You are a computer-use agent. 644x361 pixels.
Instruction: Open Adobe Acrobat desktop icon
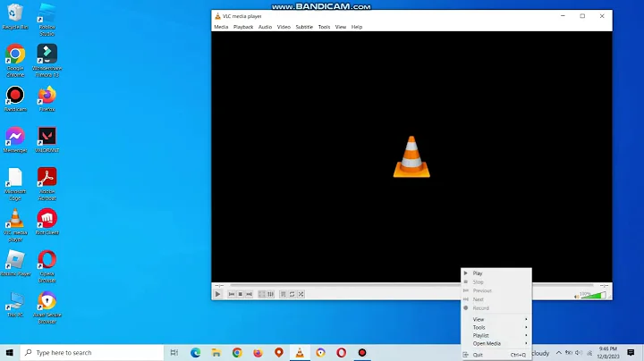tap(47, 184)
